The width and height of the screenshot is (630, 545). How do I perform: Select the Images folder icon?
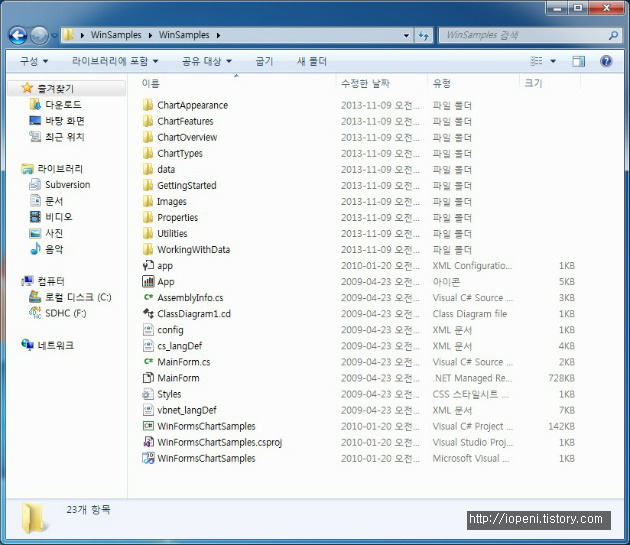pos(148,201)
